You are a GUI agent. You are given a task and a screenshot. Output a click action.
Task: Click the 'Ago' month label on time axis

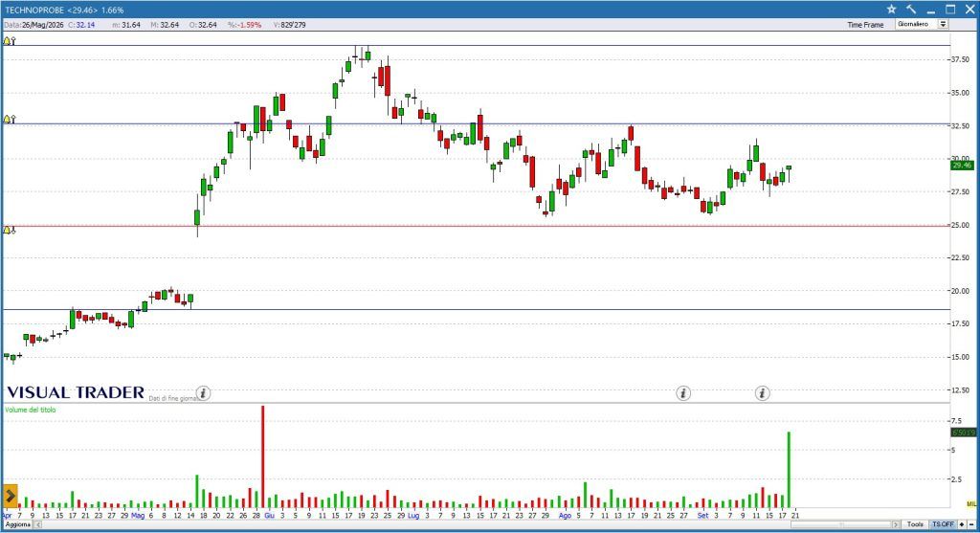[565, 516]
